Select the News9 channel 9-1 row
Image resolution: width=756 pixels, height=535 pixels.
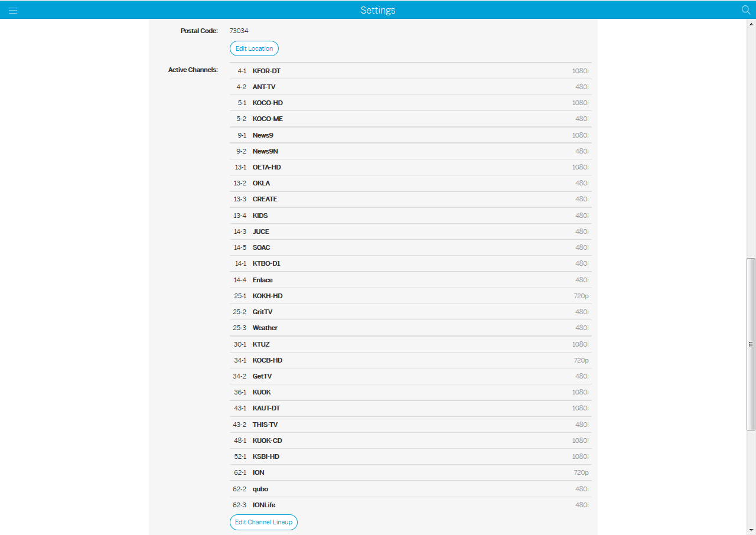tap(410, 135)
